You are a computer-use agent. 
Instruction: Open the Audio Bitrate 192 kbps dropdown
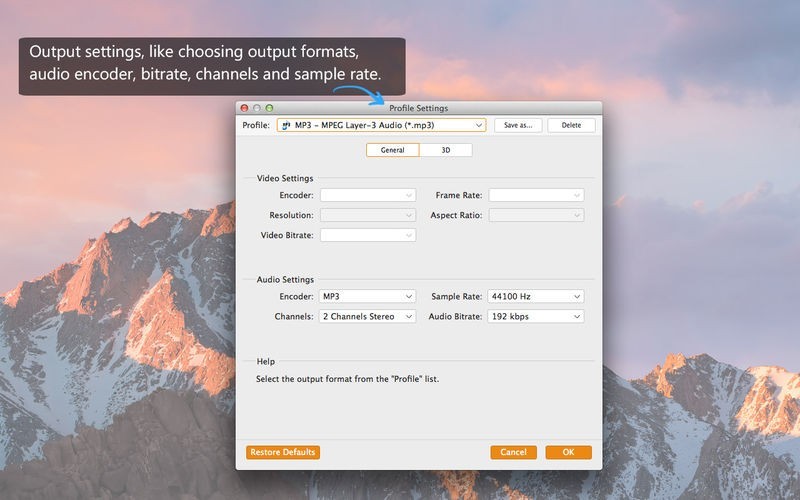click(x=536, y=317)
